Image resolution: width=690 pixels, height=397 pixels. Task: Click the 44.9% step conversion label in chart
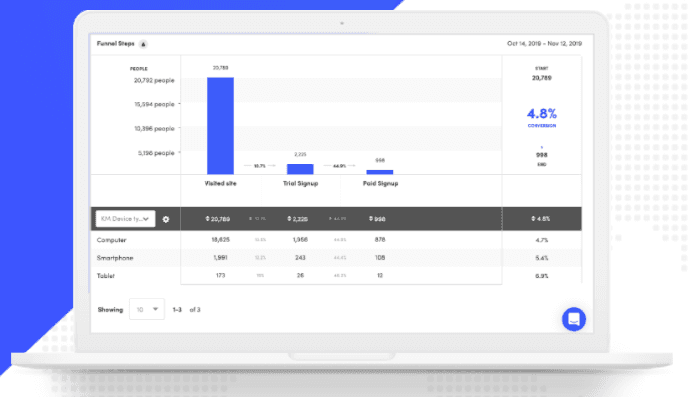click(x=339, y=166)
